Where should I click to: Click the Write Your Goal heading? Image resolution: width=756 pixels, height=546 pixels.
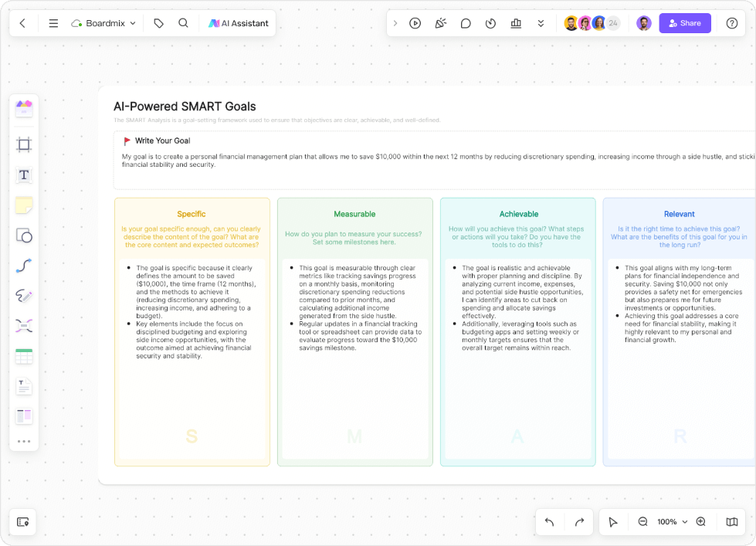pyautogui.click(x=162, y=141)
